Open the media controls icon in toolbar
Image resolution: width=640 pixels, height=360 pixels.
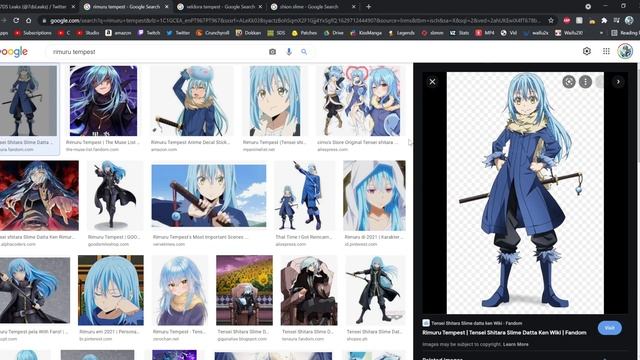click(x=616, y=20)
